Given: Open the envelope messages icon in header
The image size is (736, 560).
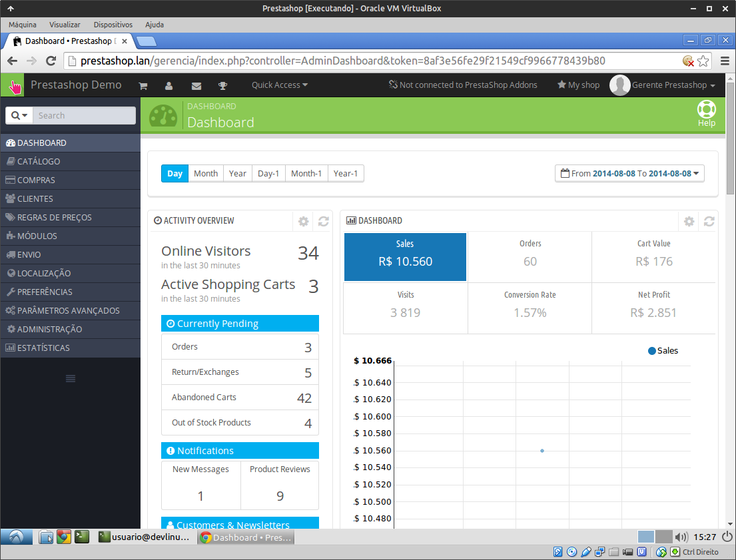Looking at the screenshot, I should tap(196, 86).
